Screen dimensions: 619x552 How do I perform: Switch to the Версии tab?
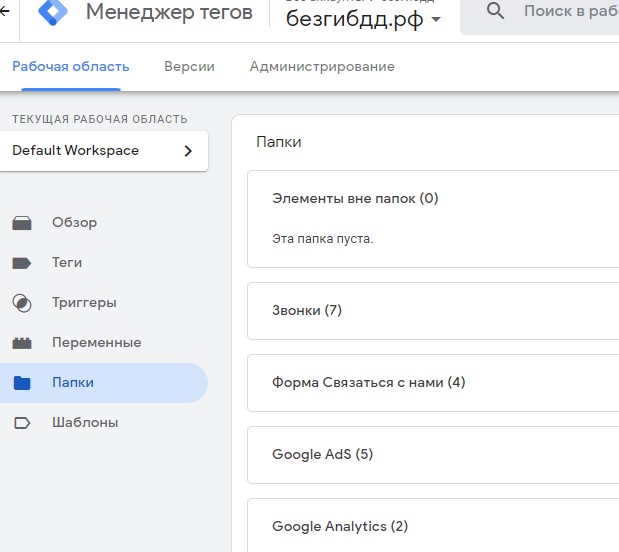click(189, 67)
